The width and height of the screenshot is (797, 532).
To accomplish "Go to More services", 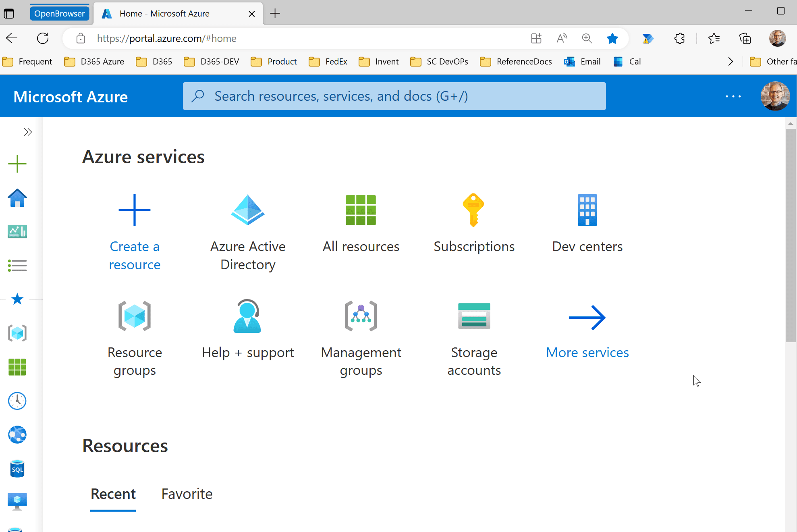I will tap(587, 352).
